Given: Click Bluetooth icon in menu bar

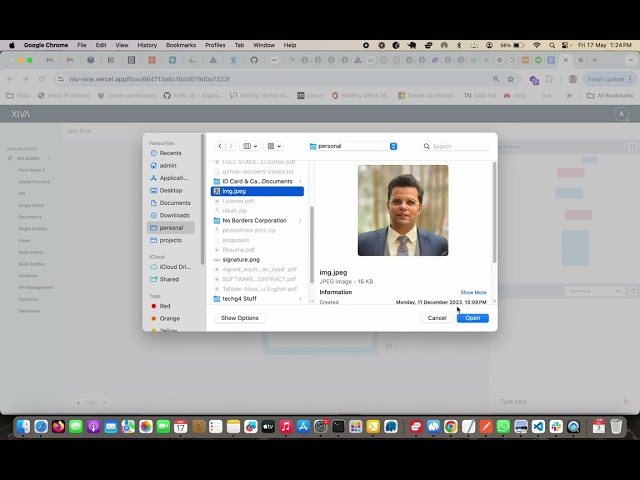Looking at the screenshot, I should pyautogui.click(x=459, y=45).
